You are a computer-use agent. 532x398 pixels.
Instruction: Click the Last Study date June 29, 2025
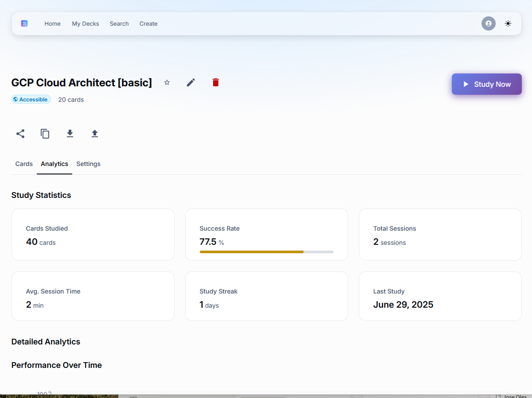(x=403, y=305)
